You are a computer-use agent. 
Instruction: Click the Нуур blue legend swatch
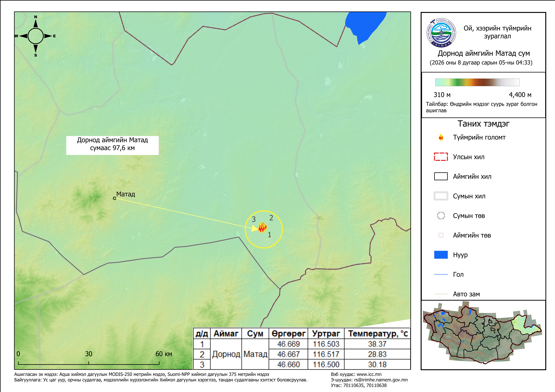[x=441, y=255]
